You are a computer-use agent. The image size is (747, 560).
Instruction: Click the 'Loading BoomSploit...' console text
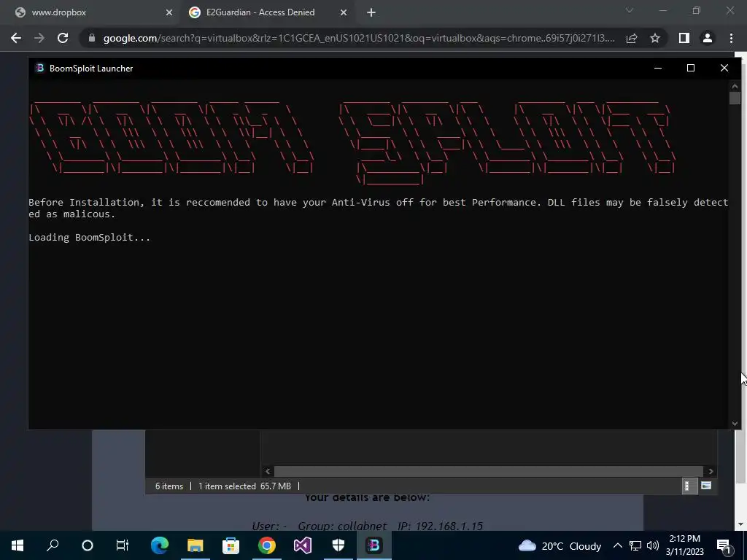[90, 237]
